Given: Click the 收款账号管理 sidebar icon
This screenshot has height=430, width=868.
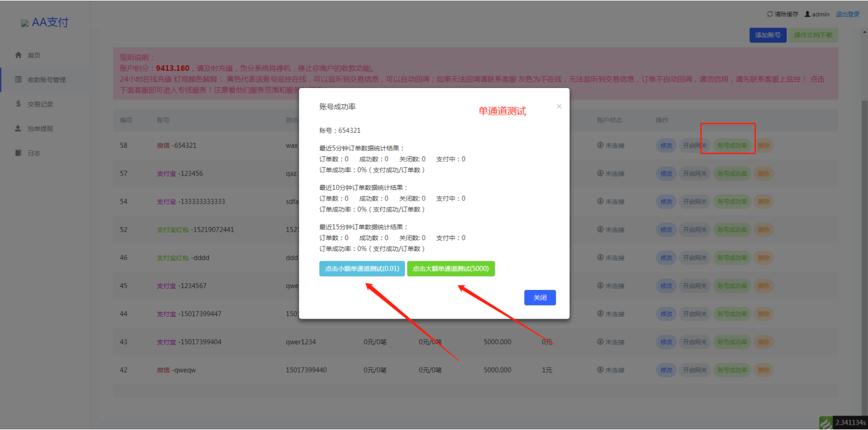Looking at the screenshot, I should click(x=18, y=80).
